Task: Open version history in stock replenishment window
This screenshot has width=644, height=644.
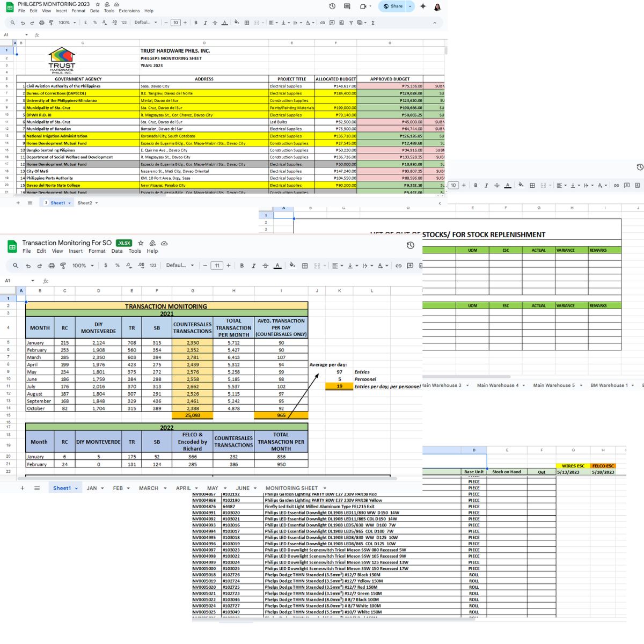Action: pos(640,167)
